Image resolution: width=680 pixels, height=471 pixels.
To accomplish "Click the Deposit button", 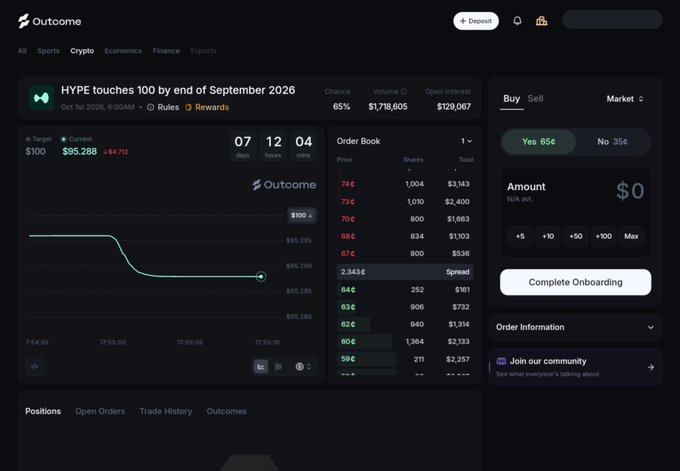I will [476, 21].
